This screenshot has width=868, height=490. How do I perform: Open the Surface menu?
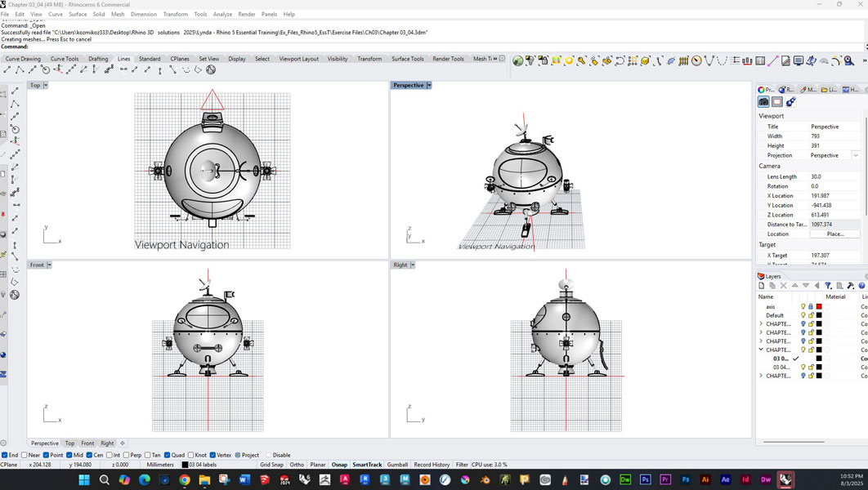(78, 14)
